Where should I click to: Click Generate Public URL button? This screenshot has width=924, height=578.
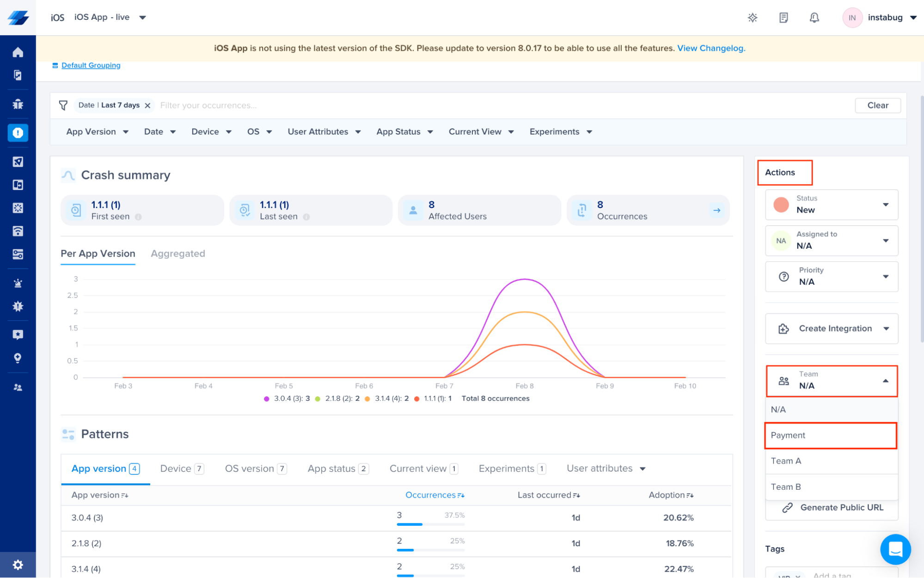[832, 508]
